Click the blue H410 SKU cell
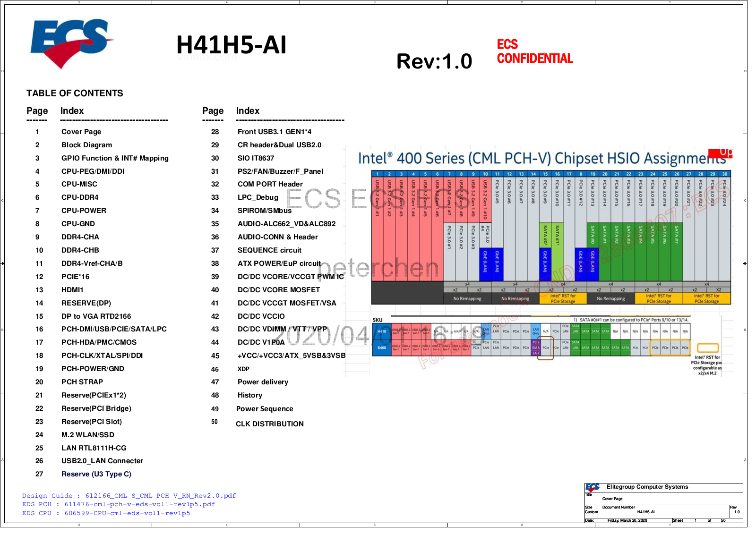This screenshot has height=534, width=756. pos(381,331)
